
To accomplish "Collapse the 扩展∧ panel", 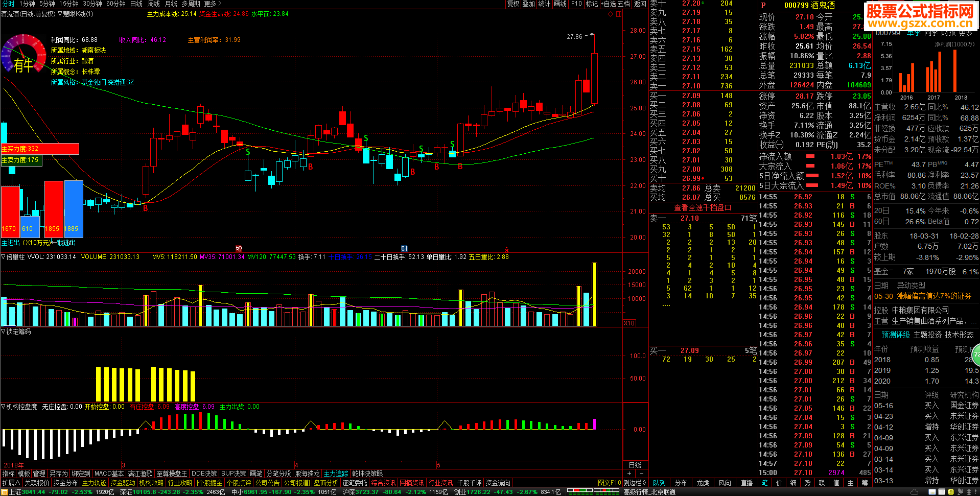I will pos(11,483).
